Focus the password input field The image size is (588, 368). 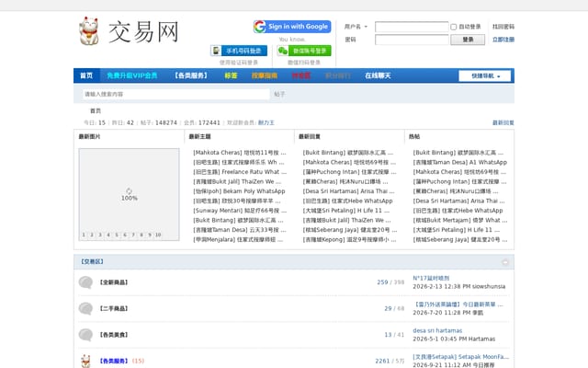coord(412,40)
